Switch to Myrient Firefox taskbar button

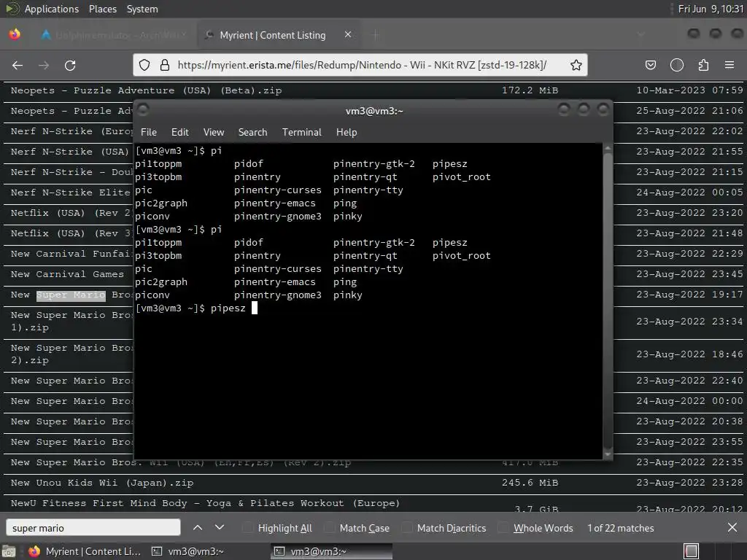click(x=85, y=551)
